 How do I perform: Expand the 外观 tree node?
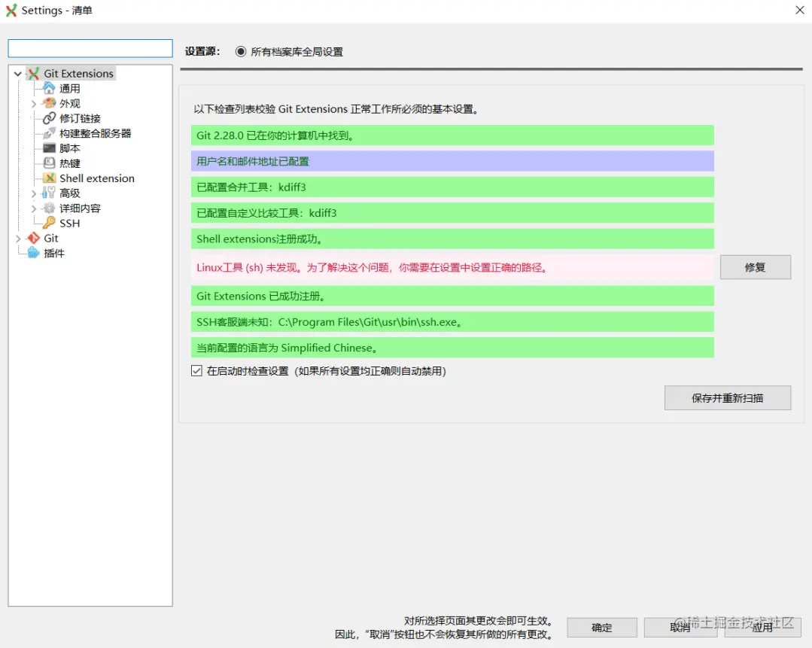point(34,104)
